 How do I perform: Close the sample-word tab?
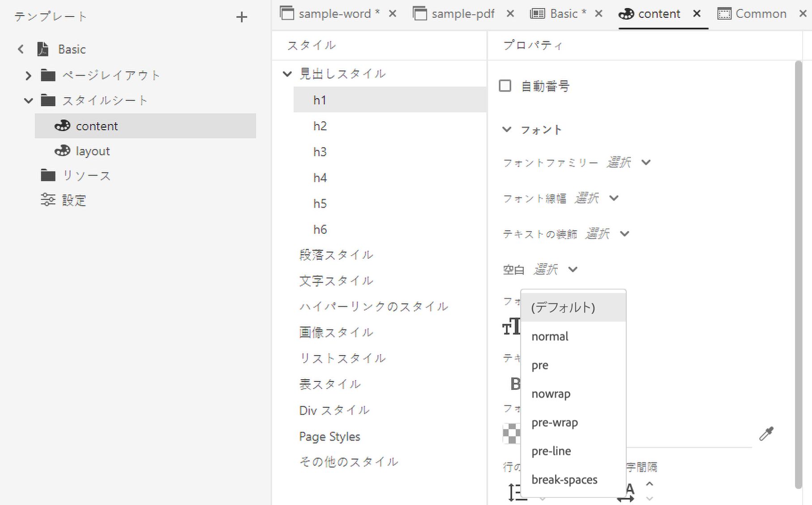pos(393,14)
